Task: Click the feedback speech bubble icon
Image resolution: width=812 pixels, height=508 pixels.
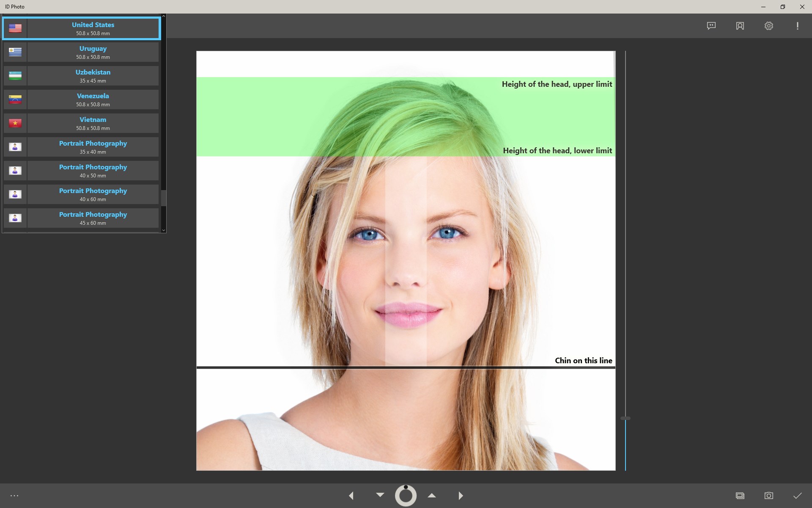Action: (x=711, y=26)
